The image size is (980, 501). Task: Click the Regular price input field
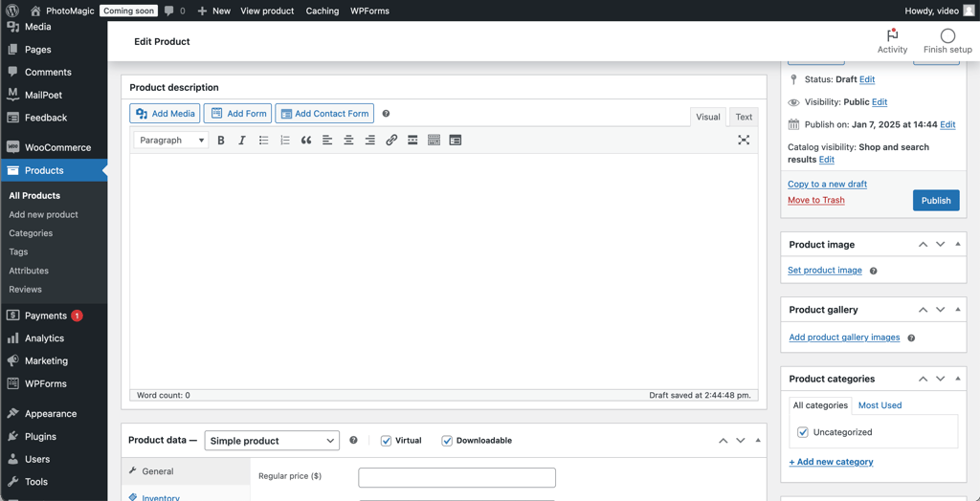(x=457, y=478)
